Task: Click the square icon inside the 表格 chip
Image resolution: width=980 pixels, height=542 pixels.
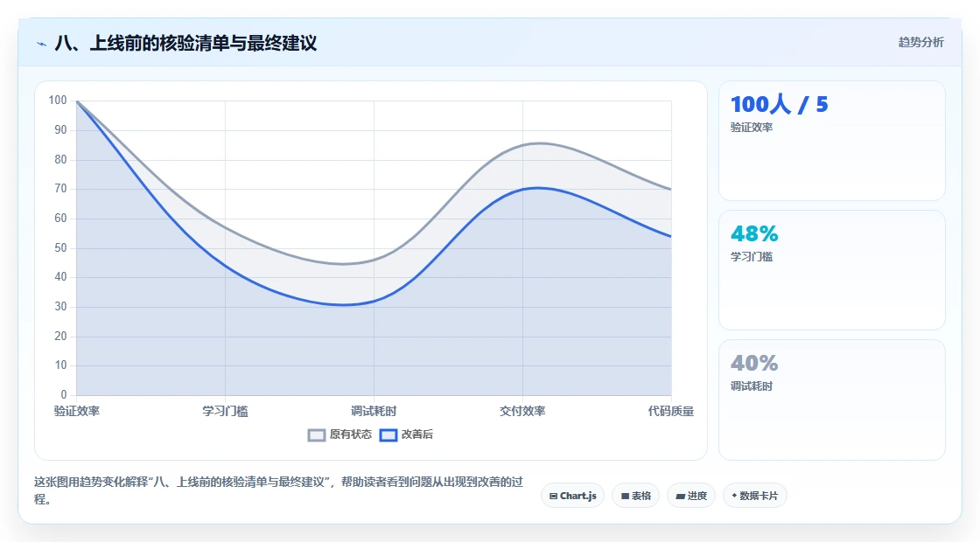Action: tap(625, 497)
